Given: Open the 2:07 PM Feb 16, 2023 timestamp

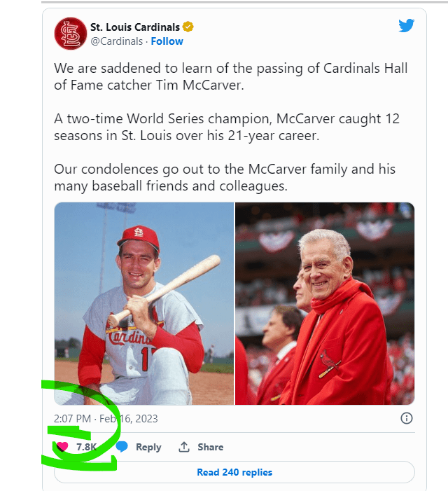Looking at the screenshot, I should (x=106, y=419).
